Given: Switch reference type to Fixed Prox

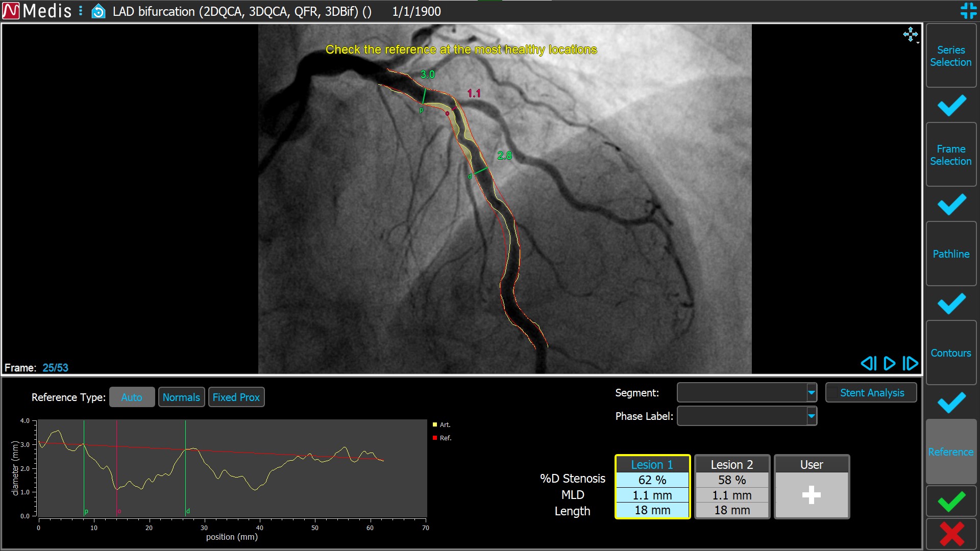Looking at the screenshot, I should [236, 397].
